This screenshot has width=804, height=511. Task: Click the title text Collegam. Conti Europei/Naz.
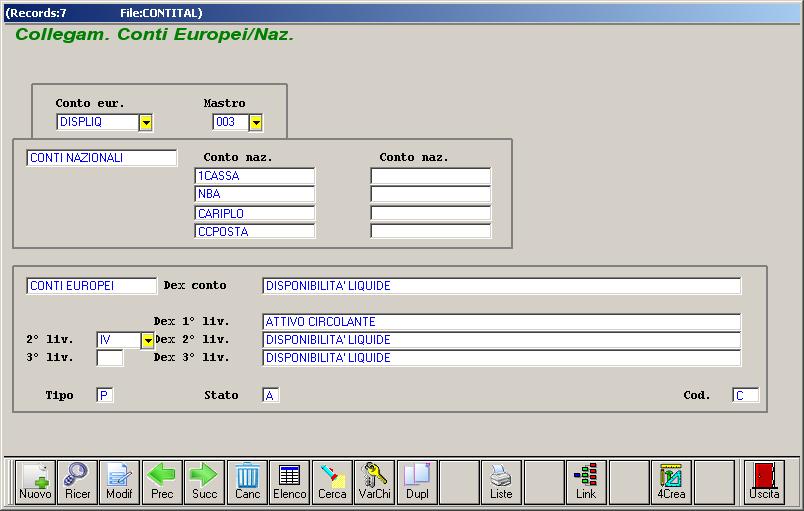[154, 35]
